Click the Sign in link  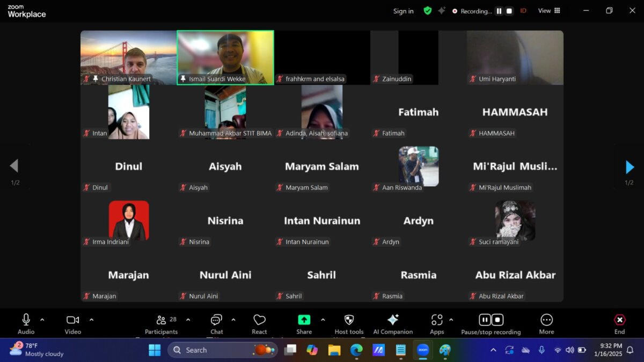click(x=403, y=11)
